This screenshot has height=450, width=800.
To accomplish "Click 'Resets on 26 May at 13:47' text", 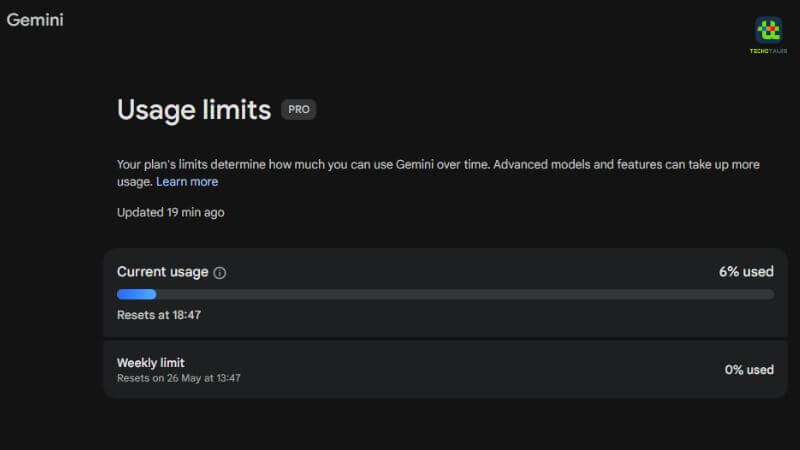I will [x=179, y=378].
